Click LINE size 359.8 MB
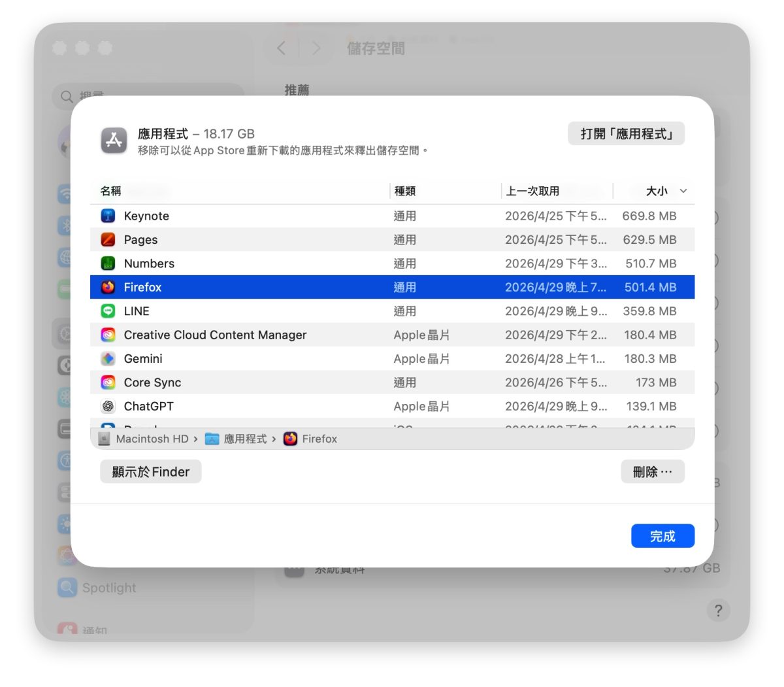Image resolution: width=784 pixels, height=687 pixels. coord(649,311)
